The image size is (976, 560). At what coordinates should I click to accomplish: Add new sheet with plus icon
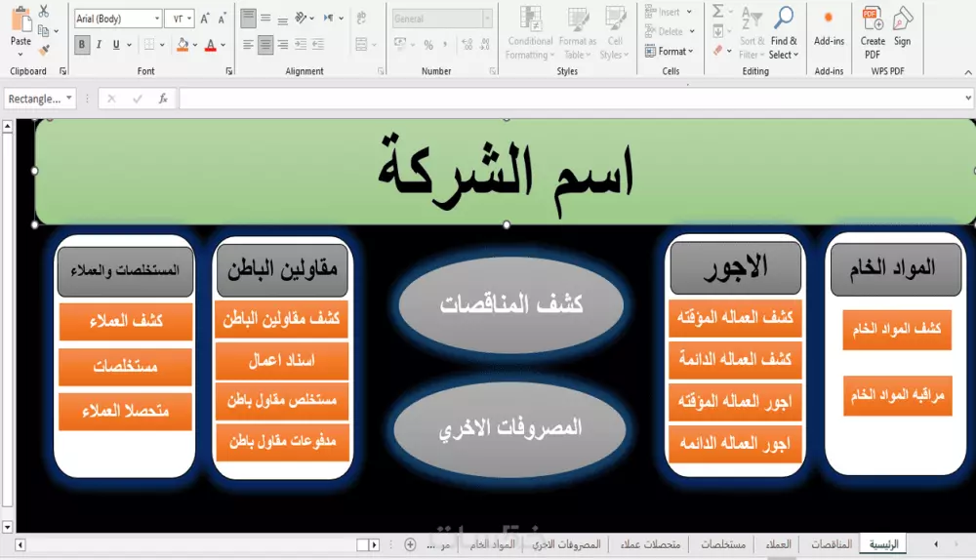(410, 544)
